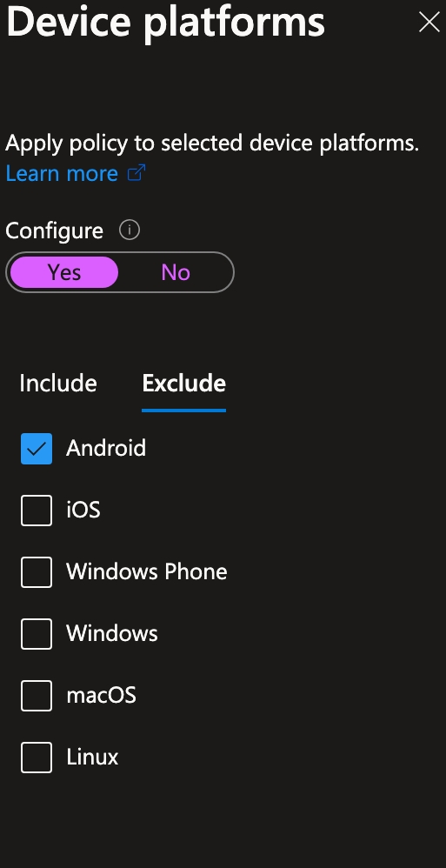
Task: Click the Linux label text
Action: click(92, 758)
